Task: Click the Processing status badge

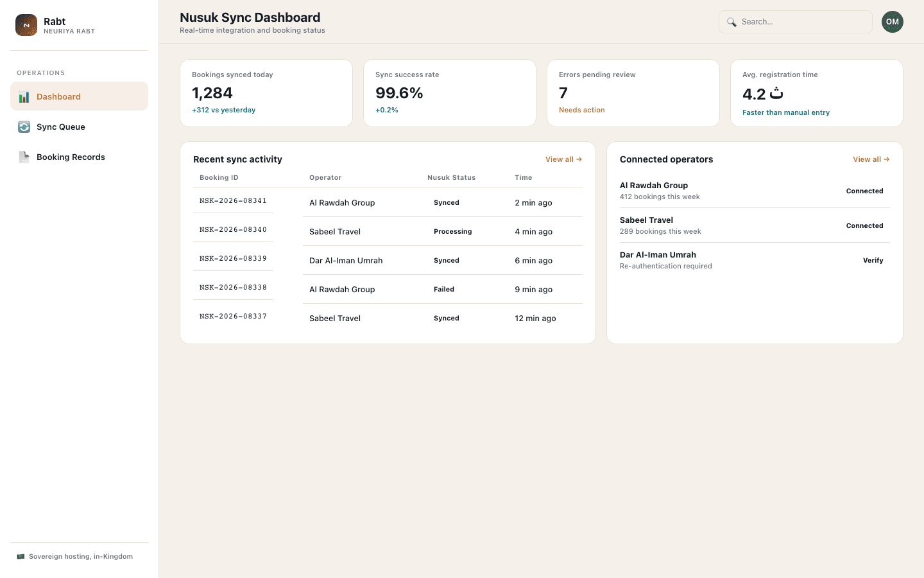Action: (453, 231)
